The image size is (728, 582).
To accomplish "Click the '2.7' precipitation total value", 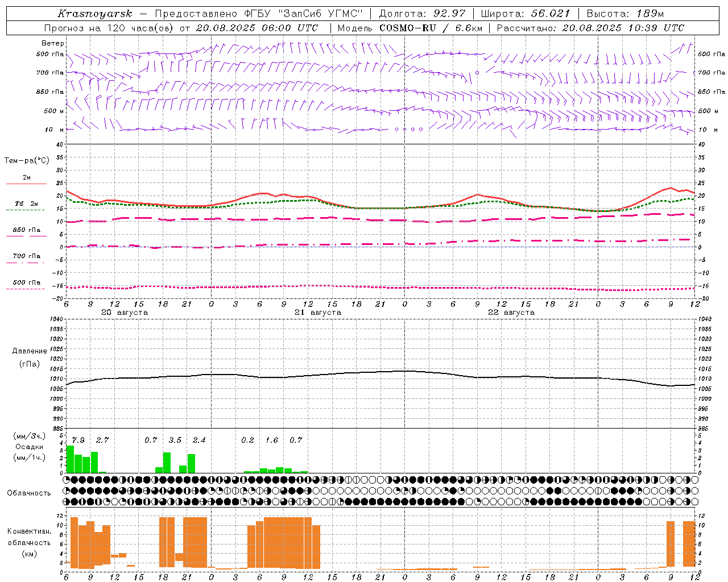I will 102,440.
